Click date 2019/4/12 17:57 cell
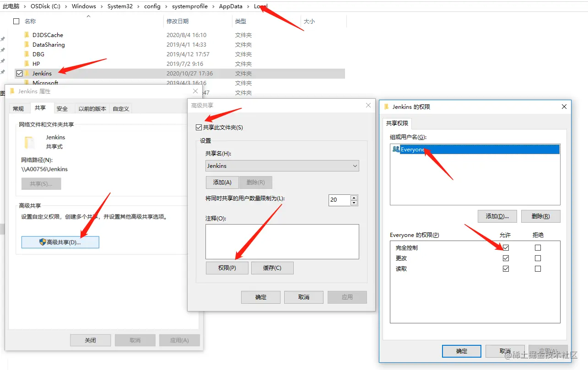The width and height of the screenshot is (588, 370). pyautogui.click(x=188, y=54)
